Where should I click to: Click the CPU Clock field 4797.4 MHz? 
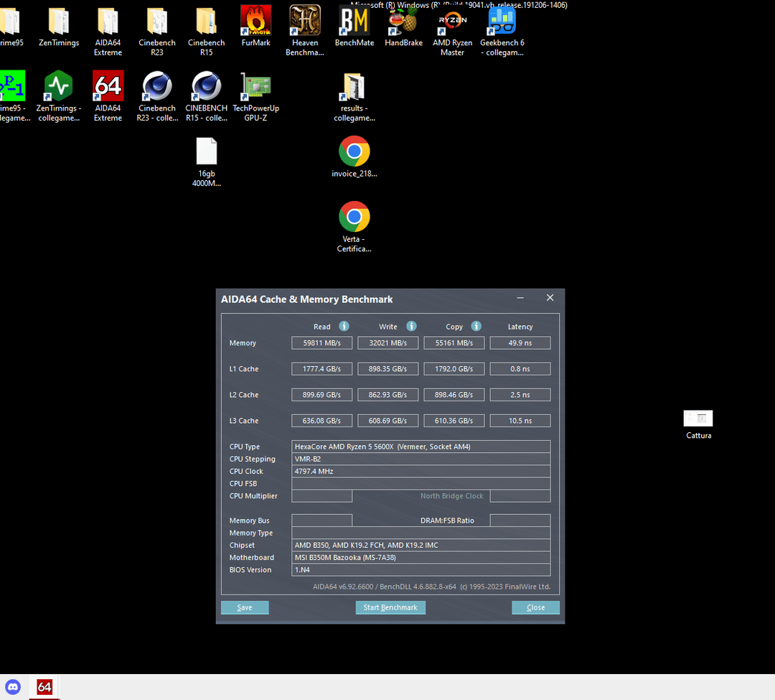(421, 471)
